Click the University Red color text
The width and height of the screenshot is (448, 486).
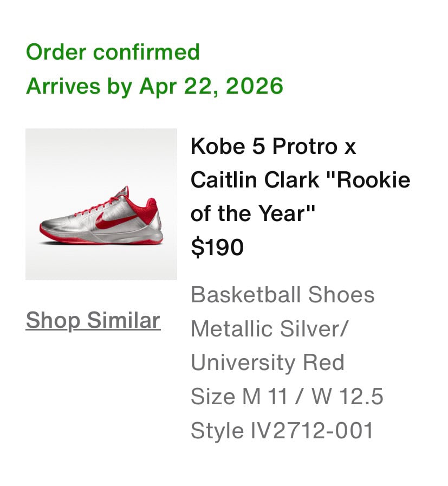pyautogui.click(x=267, y=362)
